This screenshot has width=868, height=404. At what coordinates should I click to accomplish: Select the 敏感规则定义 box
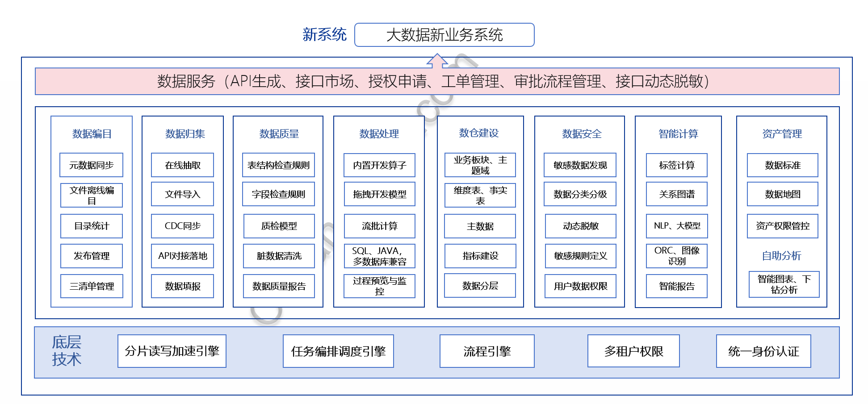581,256
